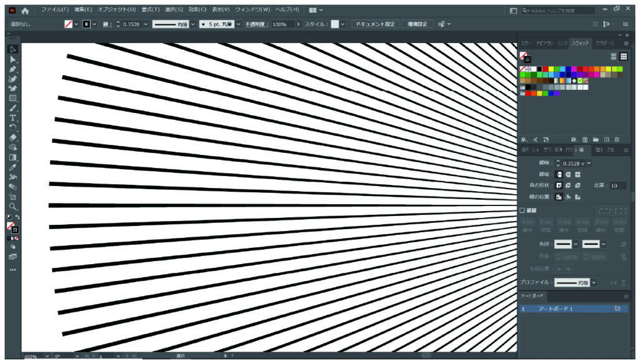Select round cap line end option
This screenshot has width=640, height=364.
click(x=568, y=174)
